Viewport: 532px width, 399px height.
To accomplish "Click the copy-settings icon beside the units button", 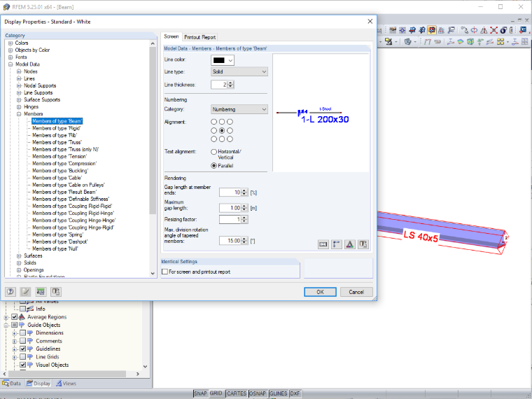I will [x=55, y=291].
